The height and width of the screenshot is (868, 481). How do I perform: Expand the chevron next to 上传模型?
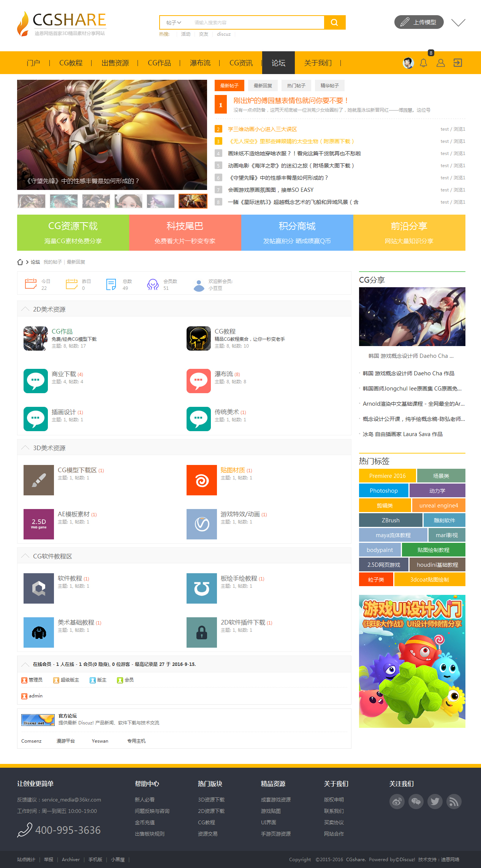point(458,22)
